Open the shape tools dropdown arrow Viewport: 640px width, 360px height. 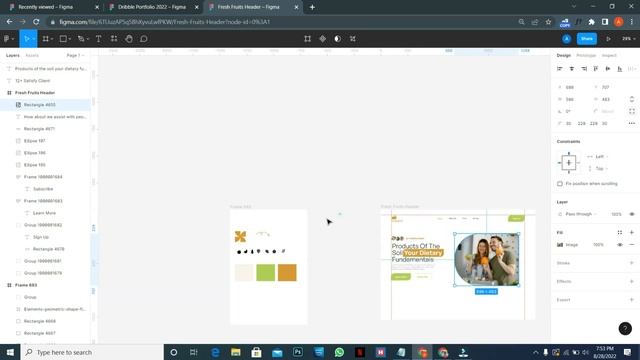[69, 39]
